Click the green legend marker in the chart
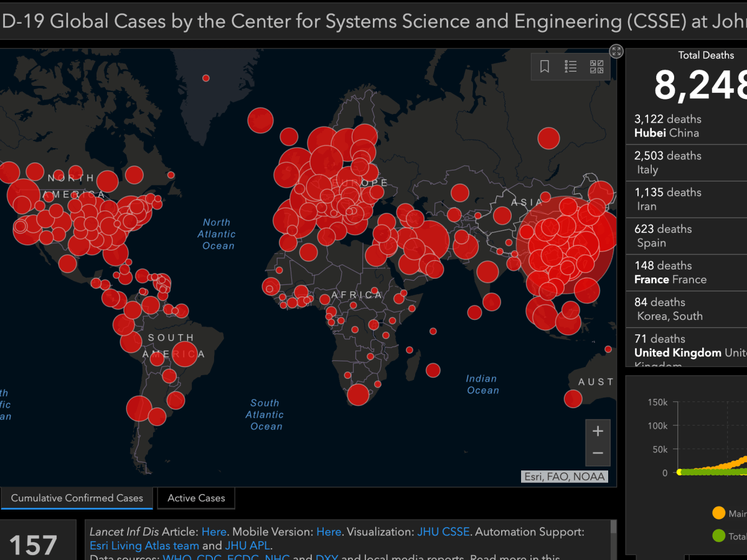 pyautogui.click(x=718, y=536)
